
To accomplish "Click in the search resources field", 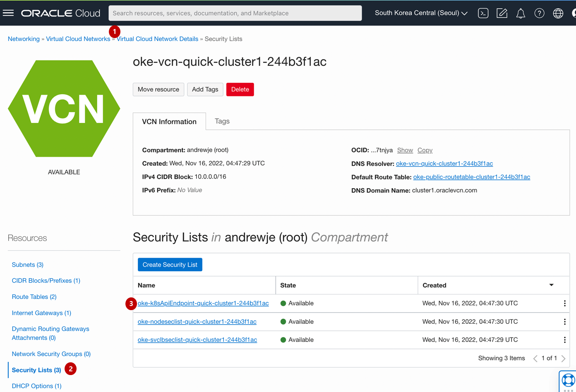I will point(235,13).
